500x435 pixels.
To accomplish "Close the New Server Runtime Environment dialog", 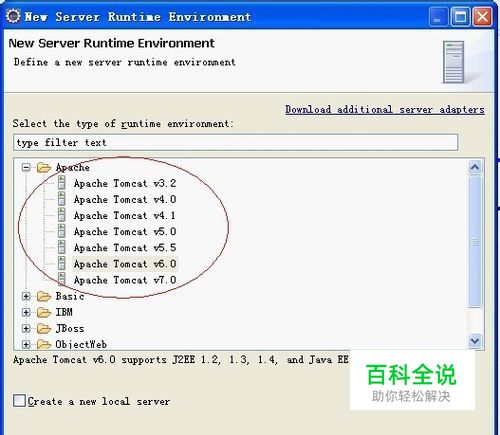I will click(x=482, y=16).
